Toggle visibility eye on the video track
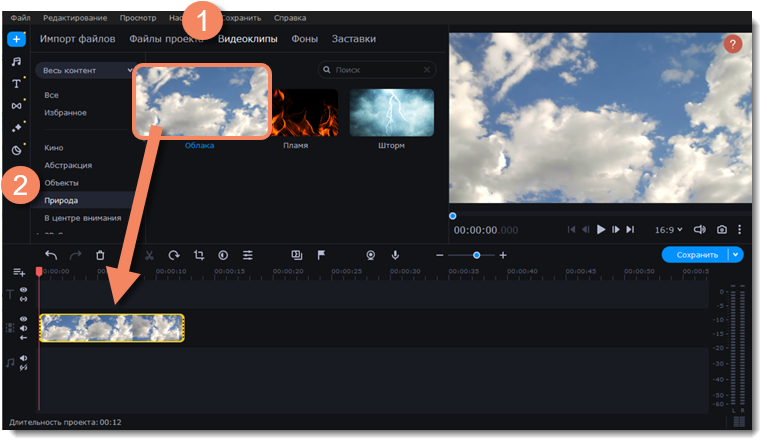Image resolution: width=767 pixels, height=445 pixels. [23, 318]
